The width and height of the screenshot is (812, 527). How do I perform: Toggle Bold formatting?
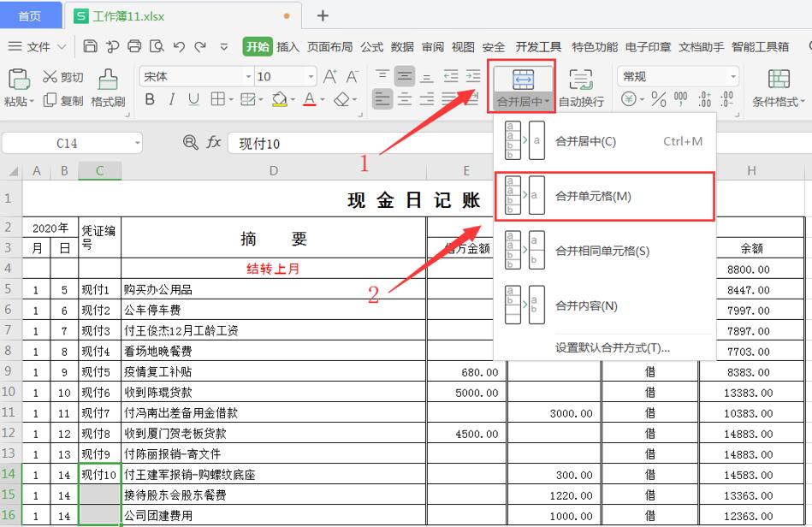[150, 99]
